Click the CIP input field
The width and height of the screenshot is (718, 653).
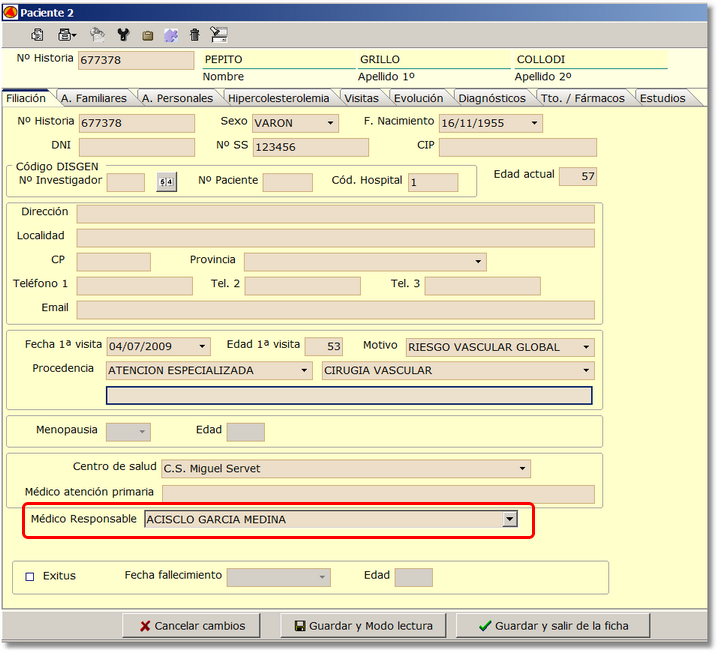pos(518,147)
